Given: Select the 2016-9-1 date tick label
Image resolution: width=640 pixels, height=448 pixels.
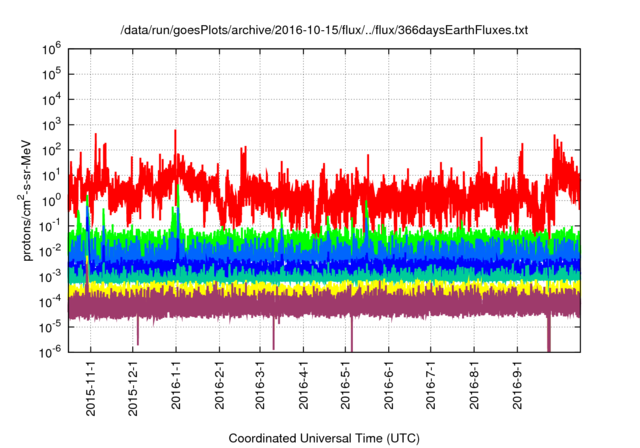Looking at the screenshot, I should [x=516, y=385].
